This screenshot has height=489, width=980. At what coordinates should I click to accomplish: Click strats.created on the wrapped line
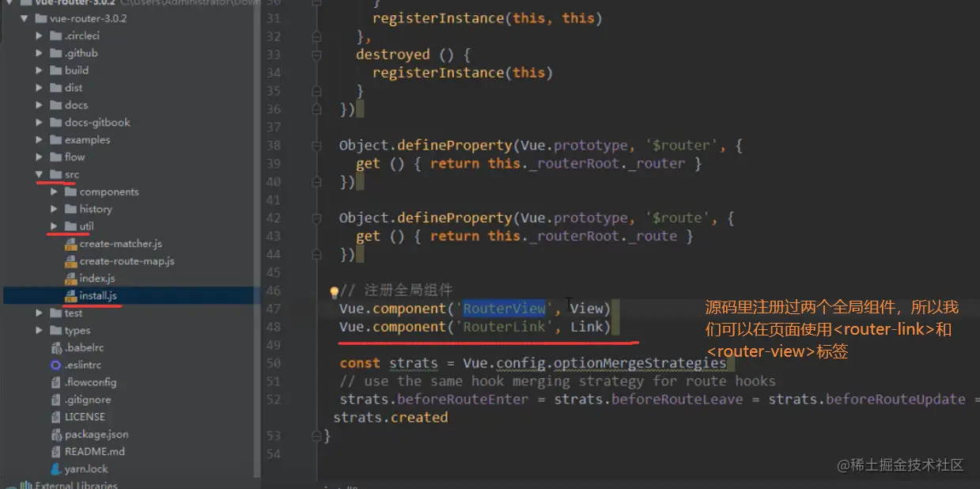click(x=391, y=417)
